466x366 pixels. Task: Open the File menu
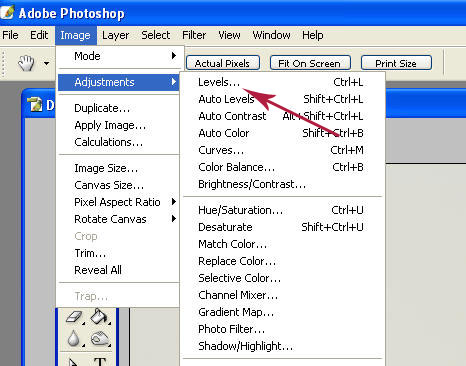pos(10,35)
